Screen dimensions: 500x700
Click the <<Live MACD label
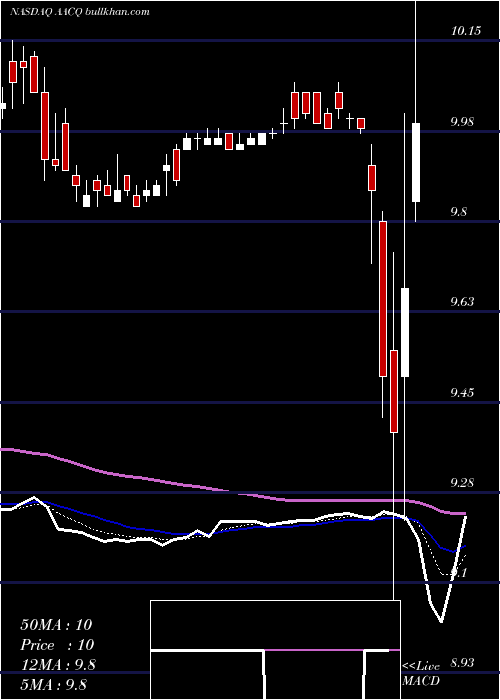pyautogui.click(x=421, y=673)
